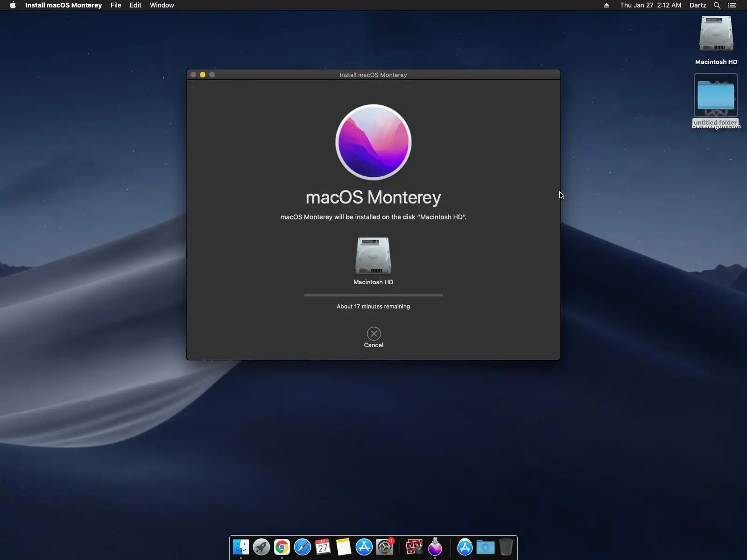Open the Applications stack beside the Downloads folder
Screen dimensions: 747x560
point(465,547)
